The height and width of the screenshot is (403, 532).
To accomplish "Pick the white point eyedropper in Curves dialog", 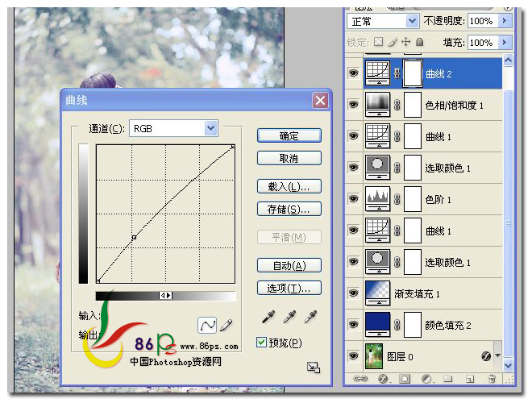I will click(311, 317).
